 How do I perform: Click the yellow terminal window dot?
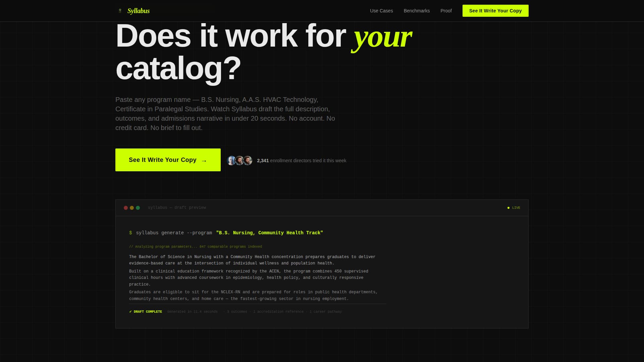click(132, 208)
